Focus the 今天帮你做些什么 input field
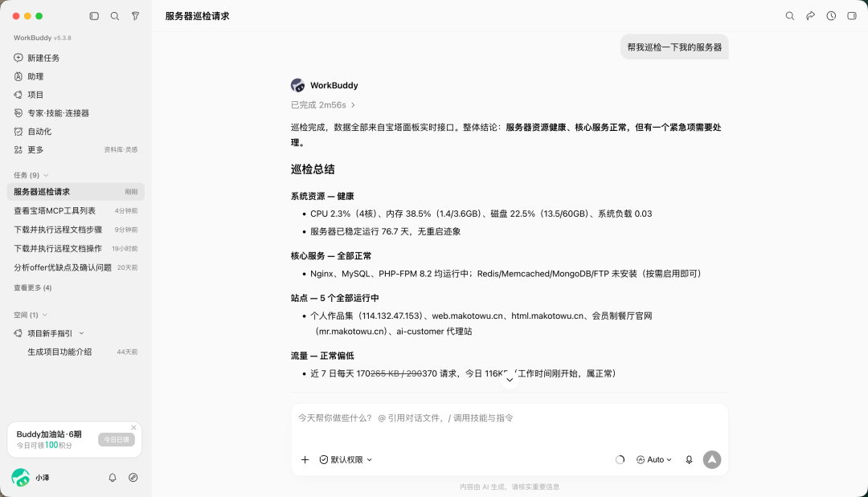 [510, 418]
